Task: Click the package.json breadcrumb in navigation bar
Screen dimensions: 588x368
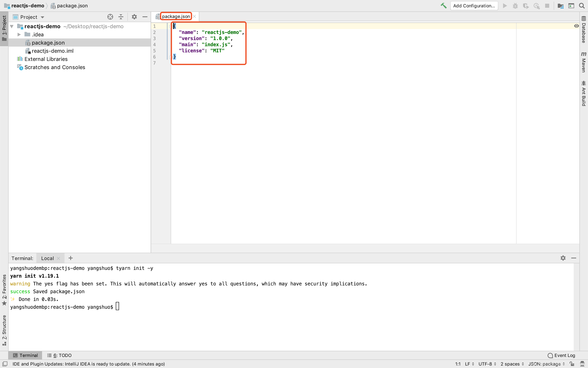Action: click(x=69, y=6)
